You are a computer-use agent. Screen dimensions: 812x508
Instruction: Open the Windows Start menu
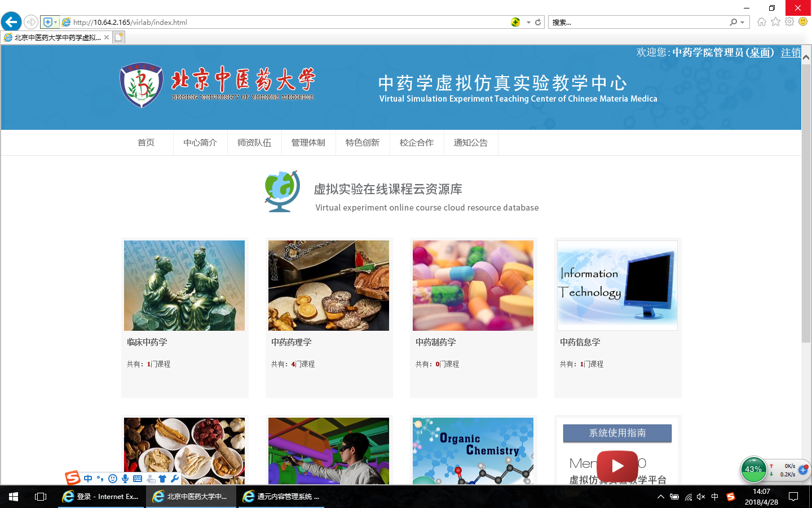click(x=14, y=497)
